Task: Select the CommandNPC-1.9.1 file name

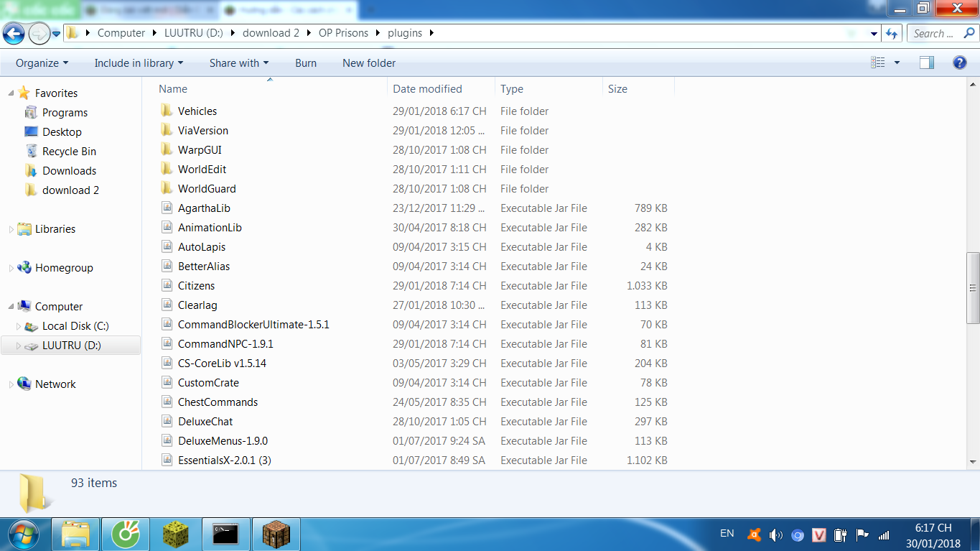Action: pyautogui.click(x=225, y=344)
